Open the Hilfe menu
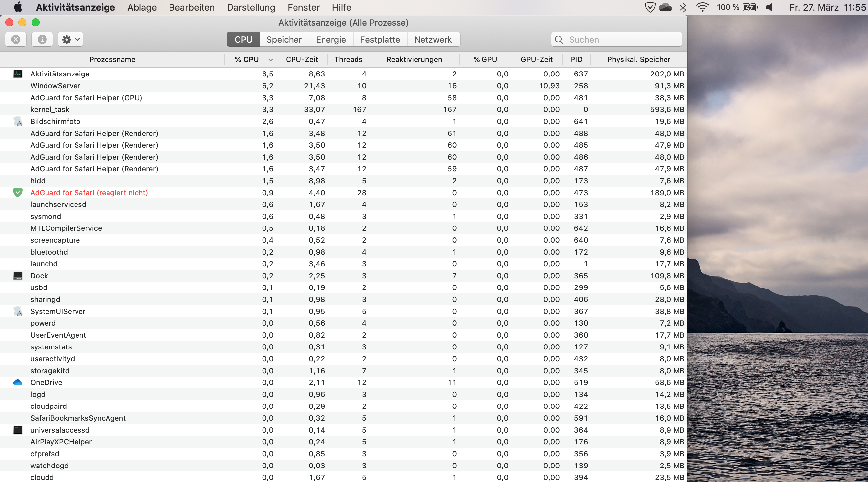 (341, 7)
